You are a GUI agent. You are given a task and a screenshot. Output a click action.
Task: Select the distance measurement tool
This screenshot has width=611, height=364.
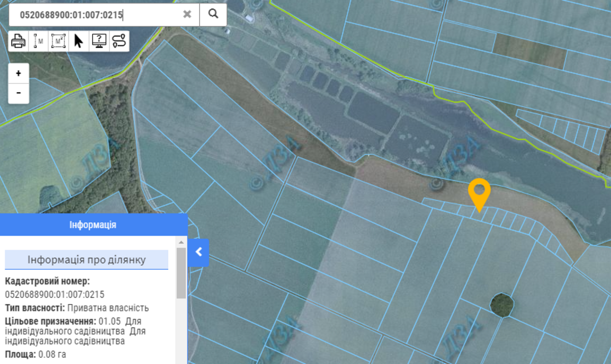tap(39, 41)
